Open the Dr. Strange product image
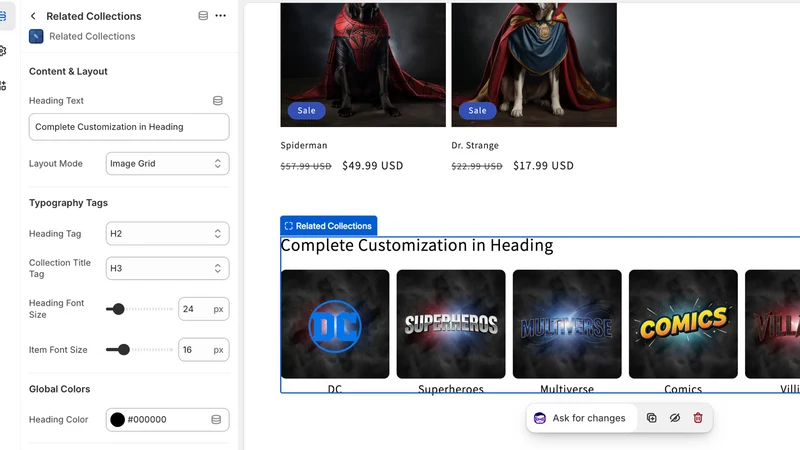Screen dimensions: 800x450 click(x=534, y=64)
